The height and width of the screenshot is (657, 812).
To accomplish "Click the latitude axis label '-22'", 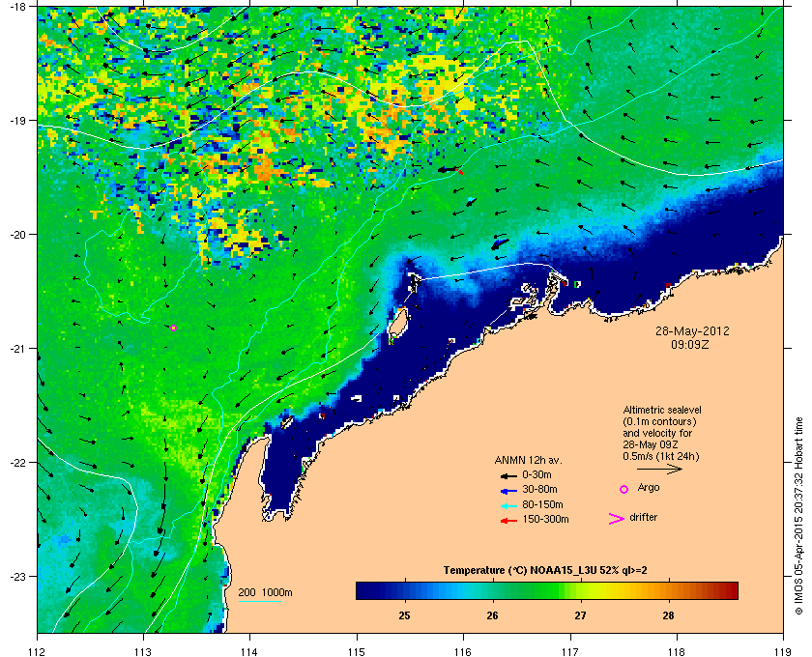I will pos(17,463).
